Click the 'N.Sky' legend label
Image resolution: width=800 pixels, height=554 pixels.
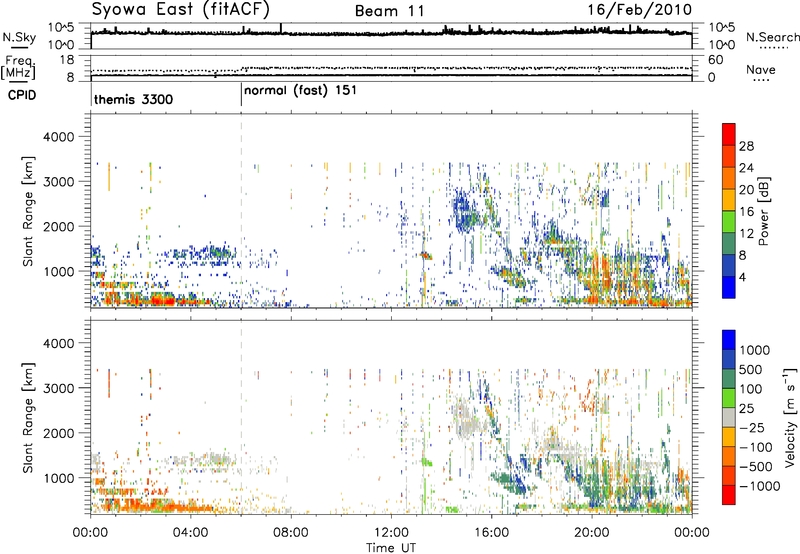click(x=19, y=37)
